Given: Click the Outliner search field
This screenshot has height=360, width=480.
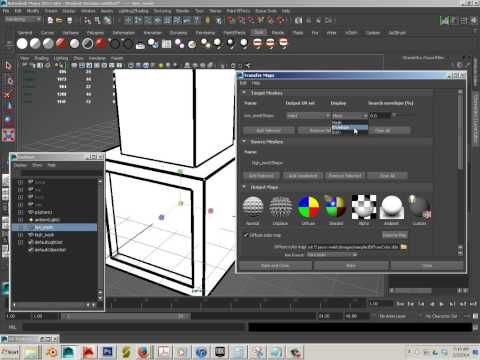Looking at the screenshot, I should [61, 173].
